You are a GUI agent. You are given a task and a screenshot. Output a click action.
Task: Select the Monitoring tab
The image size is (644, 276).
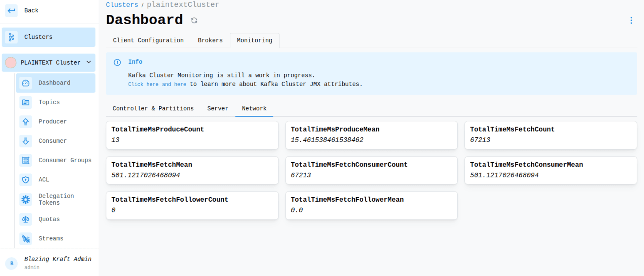coord(255,40)
